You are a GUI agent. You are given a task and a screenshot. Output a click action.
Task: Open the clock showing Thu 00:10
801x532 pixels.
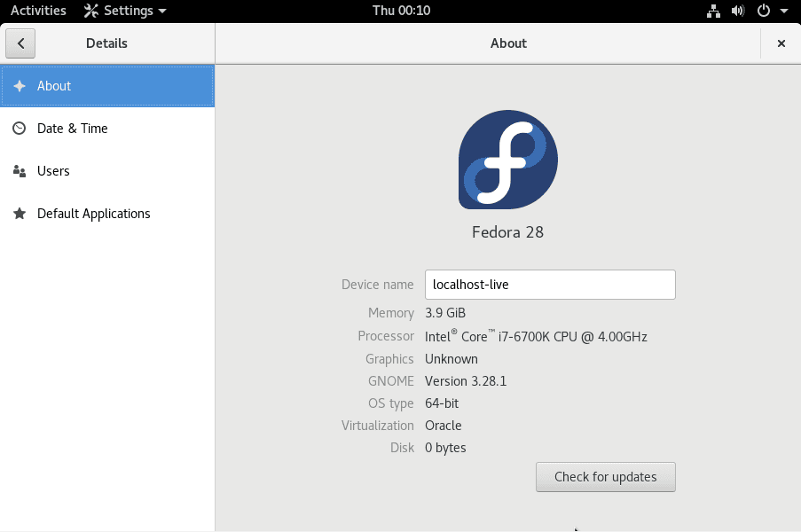(401, 11)
